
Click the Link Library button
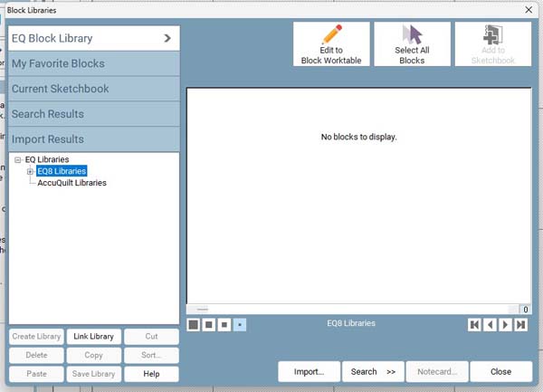click(x=93, y=336)
